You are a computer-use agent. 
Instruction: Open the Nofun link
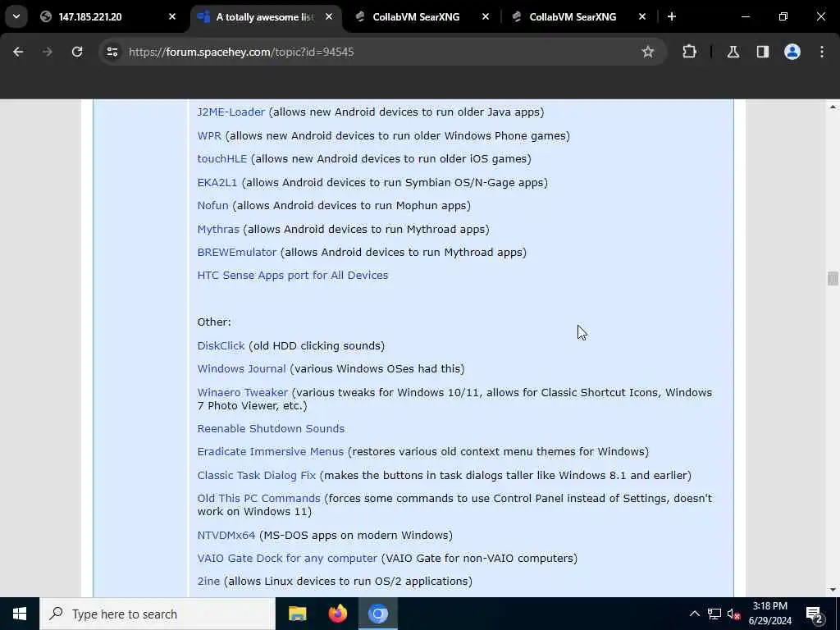click(212, 205)
